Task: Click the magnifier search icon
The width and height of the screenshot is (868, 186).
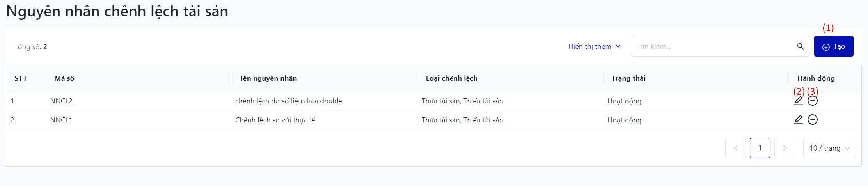Action: click(x=800, y=46)
